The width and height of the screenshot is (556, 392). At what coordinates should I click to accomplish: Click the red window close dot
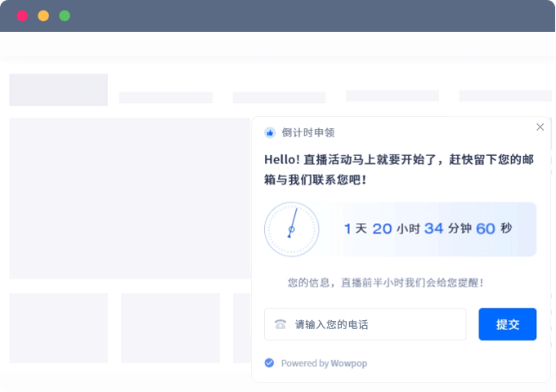(22, 16)
